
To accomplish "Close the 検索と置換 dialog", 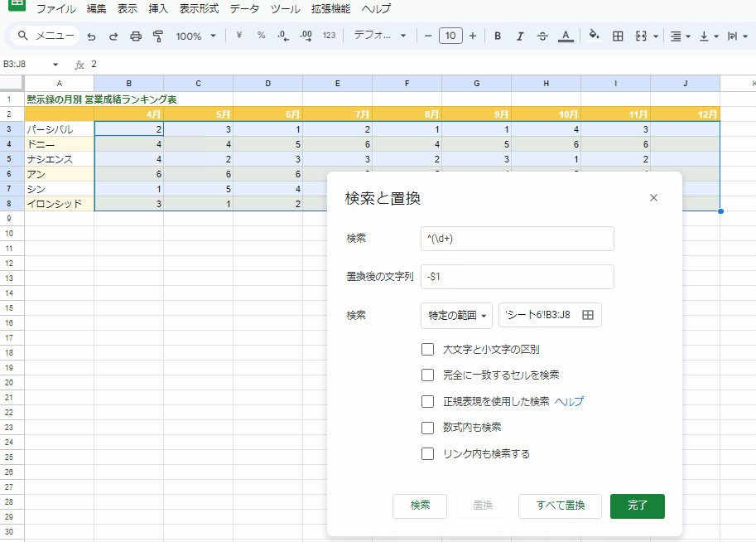I will coord(653,198).
